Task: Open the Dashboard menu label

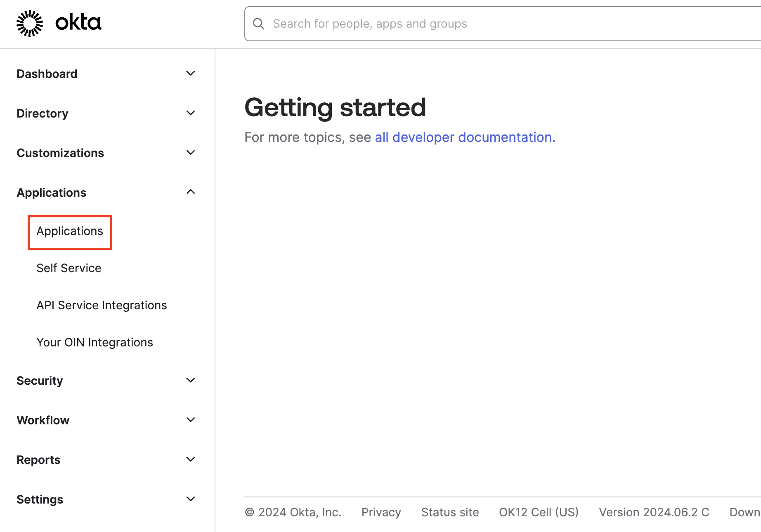Action: [47, 74]
